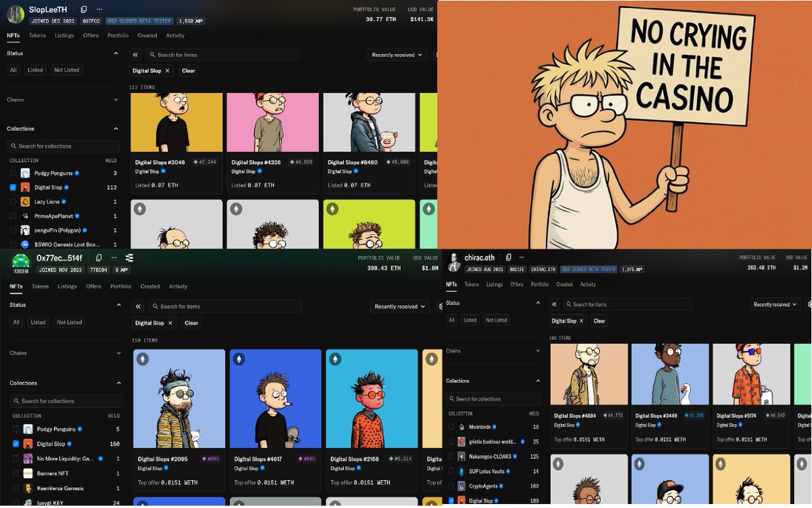Collapse filter sidebar in SlopLeeTH panel
Screen dimensions: 812x508
(135, 55)
